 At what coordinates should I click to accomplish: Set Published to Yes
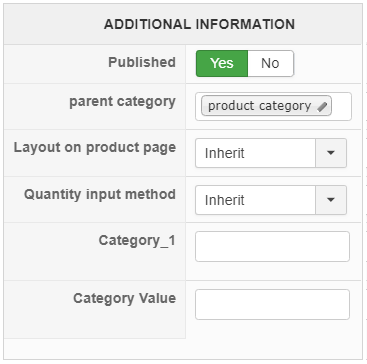pyautogui.click(x=222, y=63)
